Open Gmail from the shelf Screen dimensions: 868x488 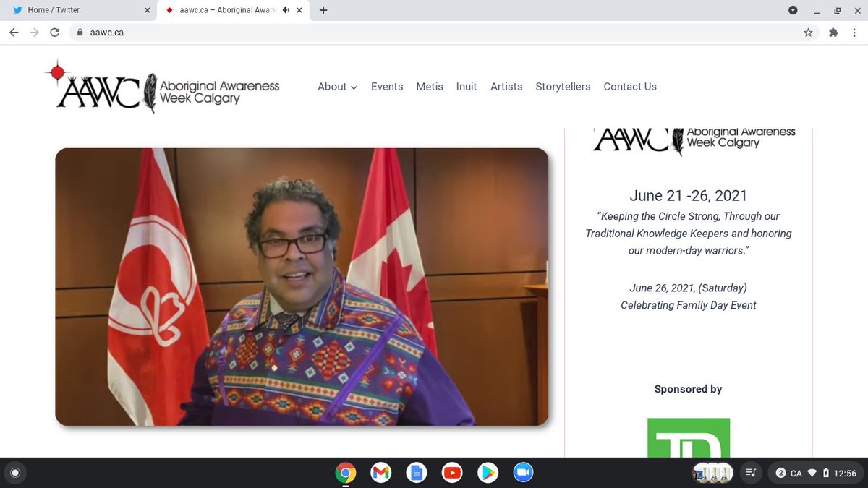coord(380,473)
